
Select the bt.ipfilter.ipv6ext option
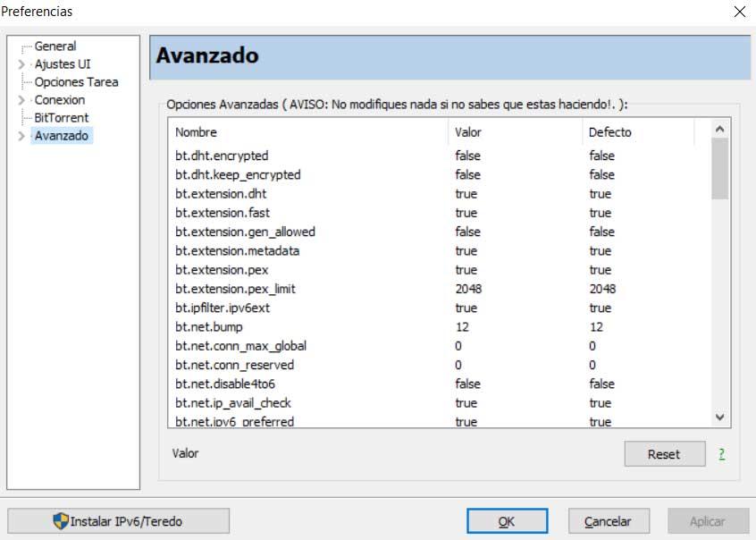click(x=440, y=308)
